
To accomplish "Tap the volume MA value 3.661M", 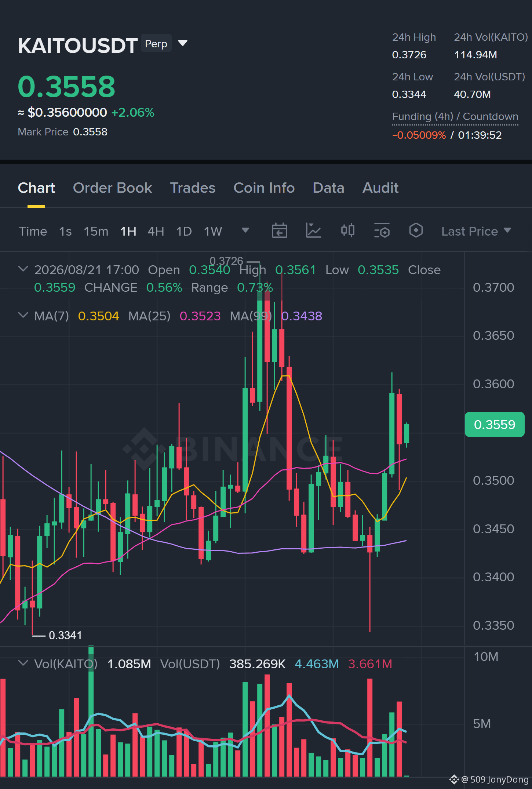I will click(x=370, y=664).
